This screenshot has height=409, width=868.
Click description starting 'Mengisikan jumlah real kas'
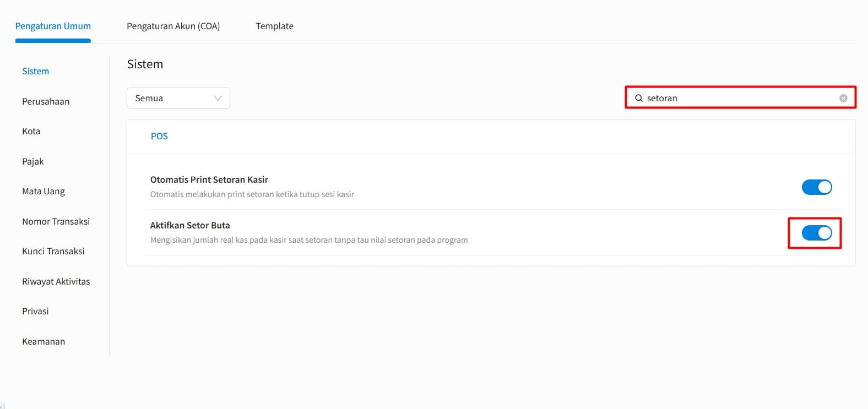309,240
